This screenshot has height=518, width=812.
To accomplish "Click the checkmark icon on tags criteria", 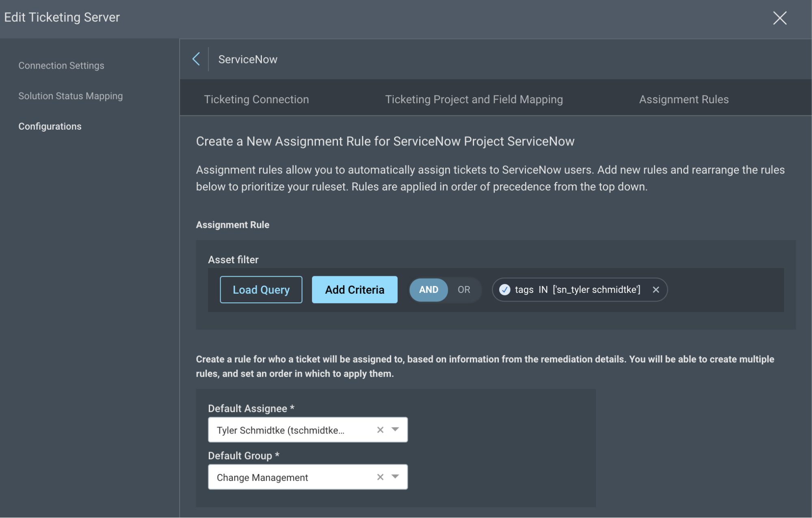I will [505, 290].
